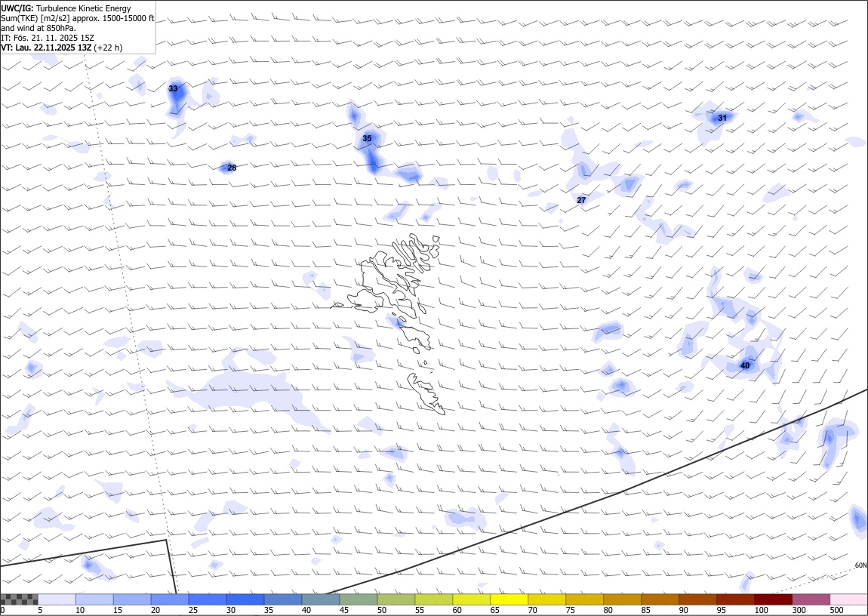Click the 'UWC/IG: Turbulence Kinetic Energy' title

(66, 8)
